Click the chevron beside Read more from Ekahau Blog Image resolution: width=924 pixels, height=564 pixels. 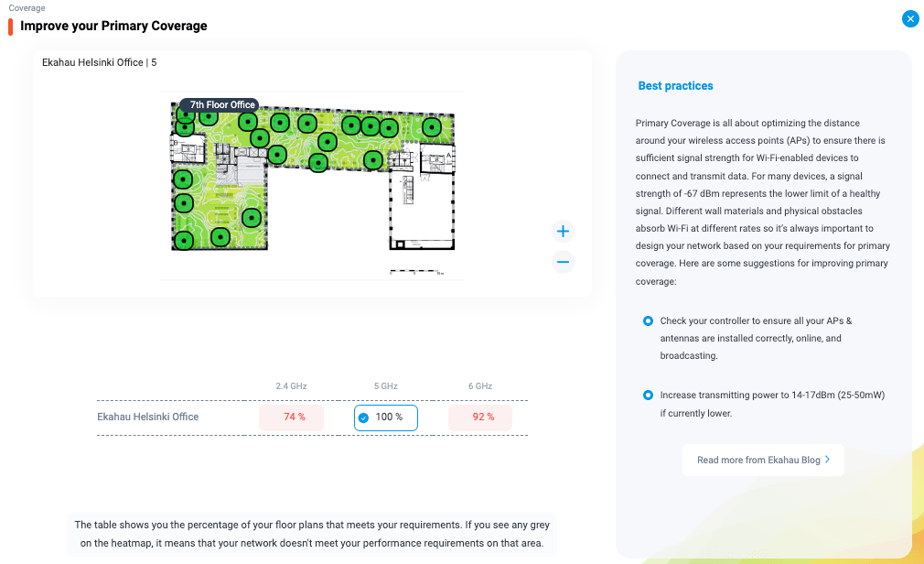(827, 460)
